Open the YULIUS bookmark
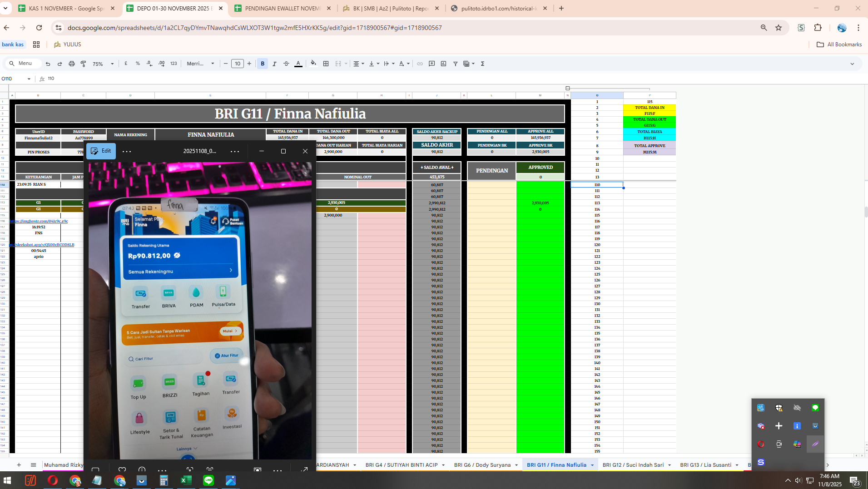This screenshot has width=868, height=489. [x=67, y=44]
